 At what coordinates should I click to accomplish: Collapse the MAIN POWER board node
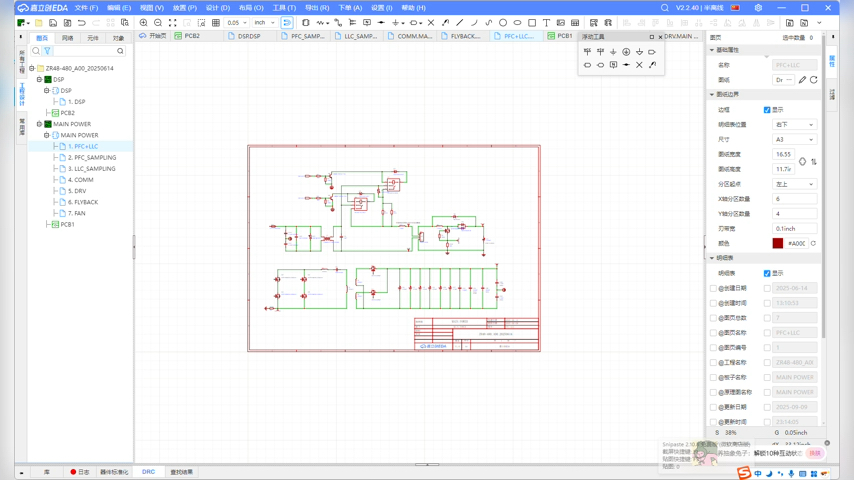point(39,124)
